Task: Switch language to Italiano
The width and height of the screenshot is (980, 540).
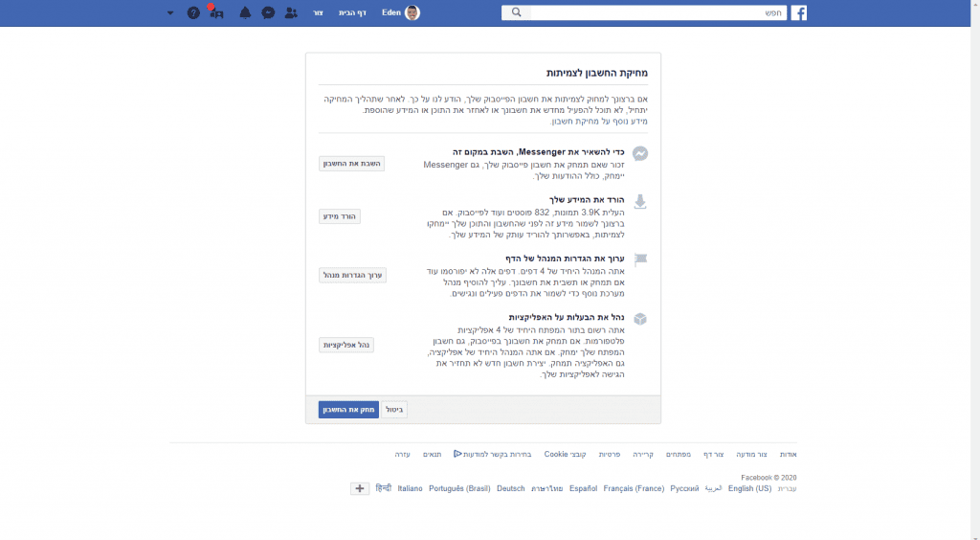Action: pos(410,488)
